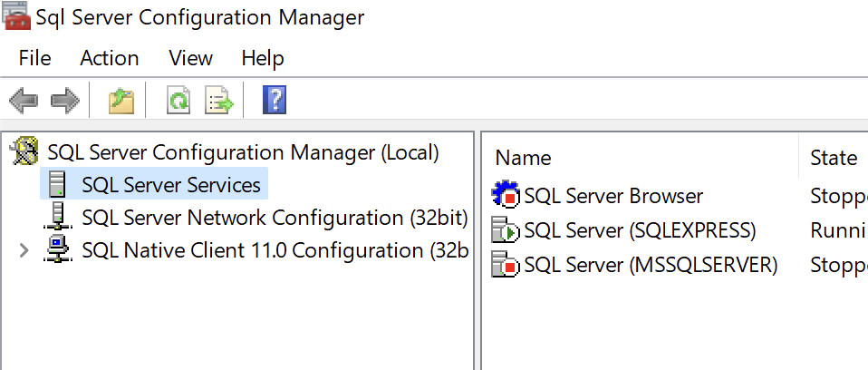Viewport: 868px width, 370px height.
Task: Select SQL Server Configuration Manager (Local) node
Action: [243, 151]
